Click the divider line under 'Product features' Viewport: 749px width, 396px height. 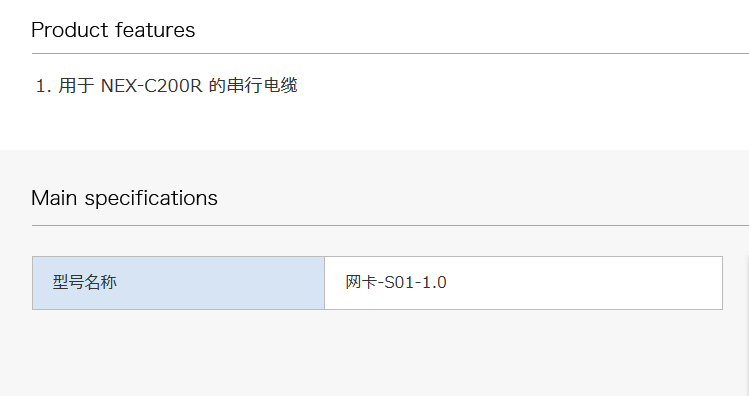click(390, 54)
